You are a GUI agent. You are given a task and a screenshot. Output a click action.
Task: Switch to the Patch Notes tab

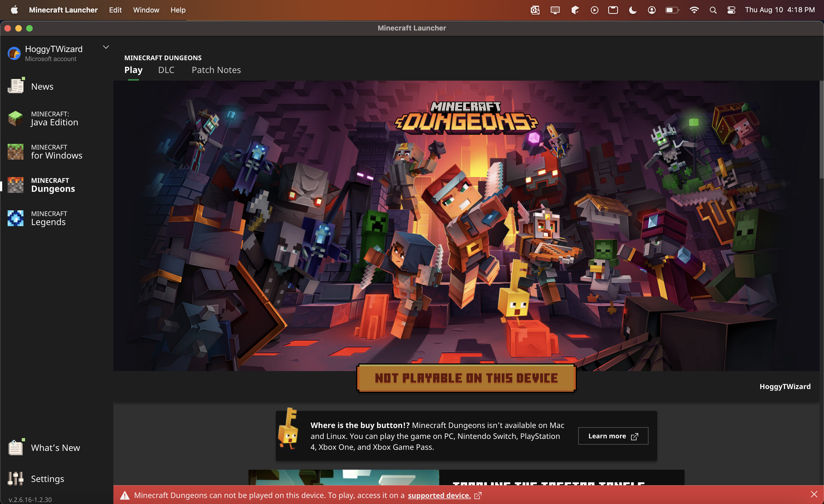click(x=216, y=70)
